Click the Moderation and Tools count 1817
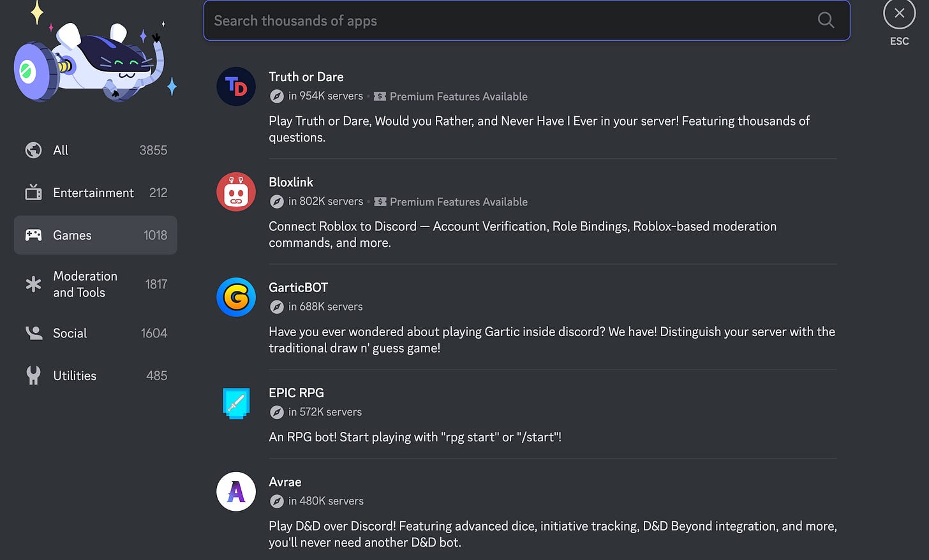Screen dimensions: 929x560 (156, 284)
